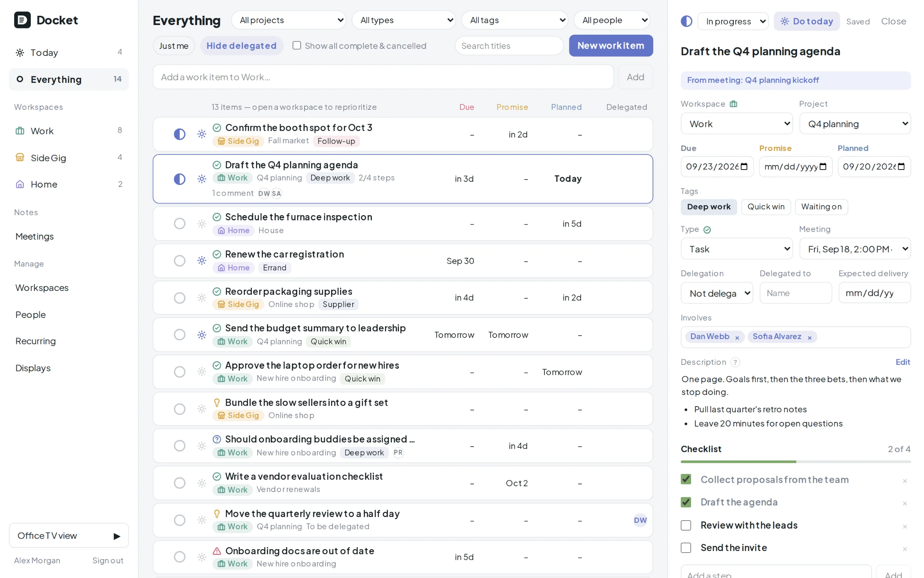Screen dimensions: 924x578
Task: Check the Review with the leads step
Action: tap(686, 526)
